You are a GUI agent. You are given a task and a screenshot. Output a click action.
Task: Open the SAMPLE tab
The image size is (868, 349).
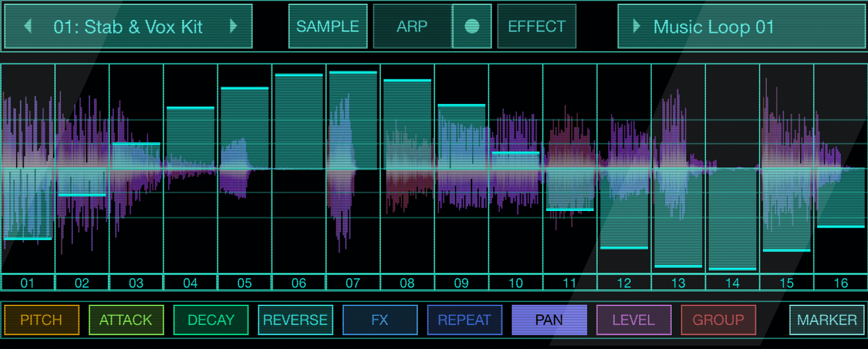tap(327, 26)
